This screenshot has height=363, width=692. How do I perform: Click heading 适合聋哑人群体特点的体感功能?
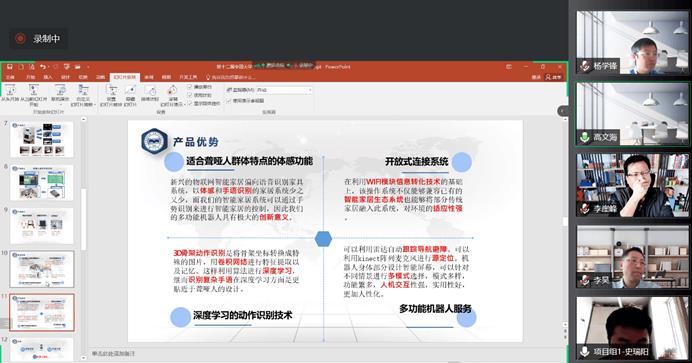(249, 161)
